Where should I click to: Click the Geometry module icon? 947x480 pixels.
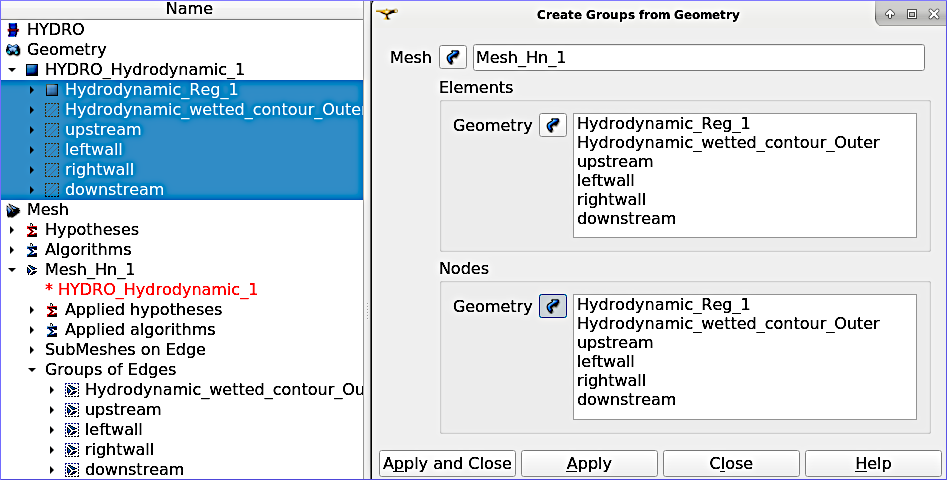(x=13, y=50)
